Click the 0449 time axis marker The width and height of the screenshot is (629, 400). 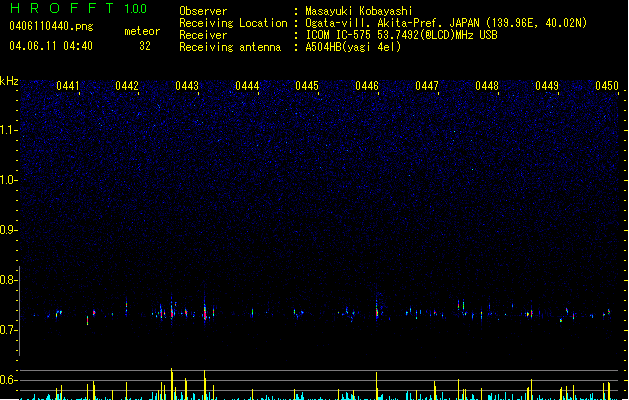point(547,86)
